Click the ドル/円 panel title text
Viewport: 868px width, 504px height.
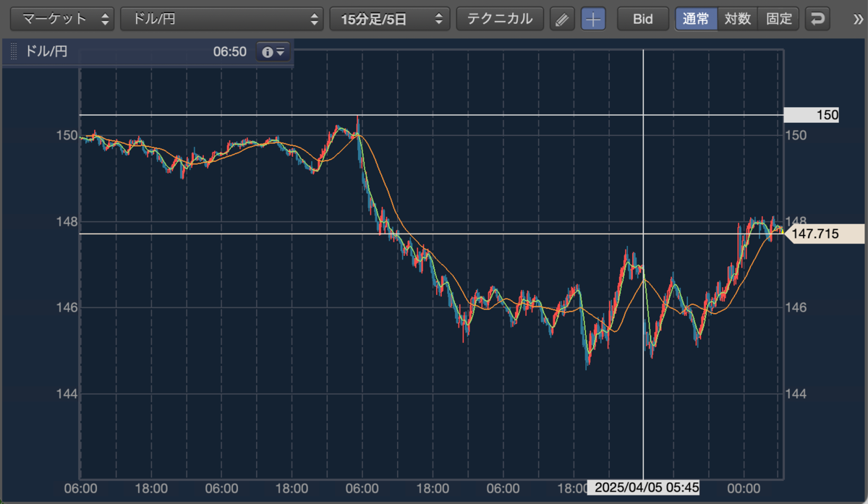click(46, 52)
